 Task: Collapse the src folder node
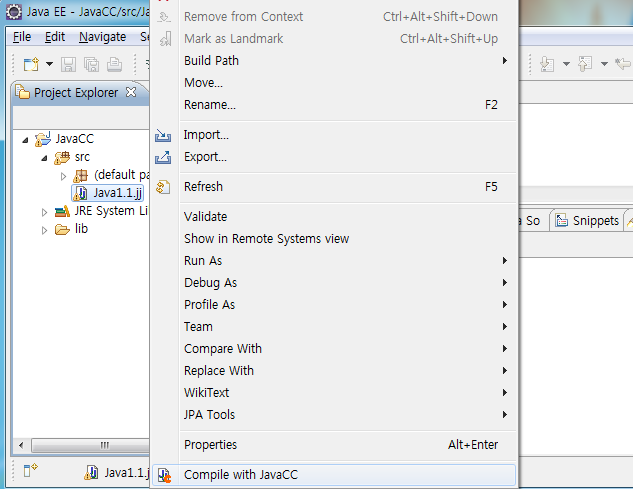44,158
